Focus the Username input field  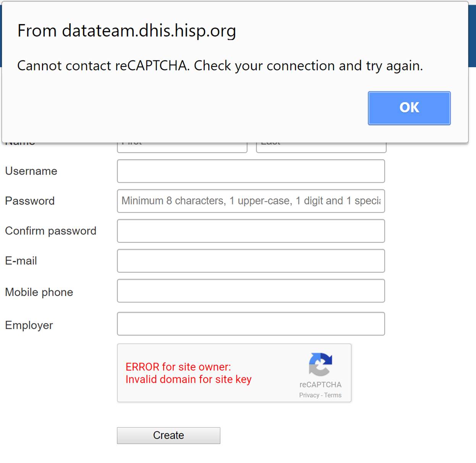[251, 171]
